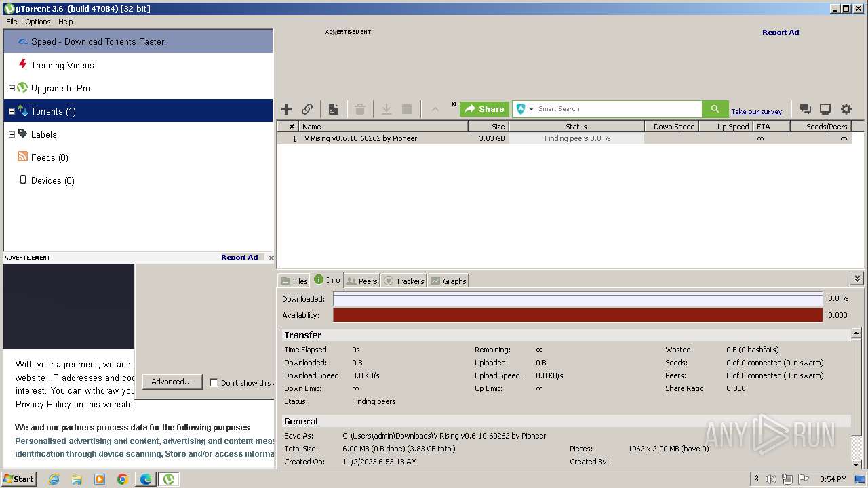Click the Downloaded progress bar
Screen dimensions: 868x488
coord(578,299)
